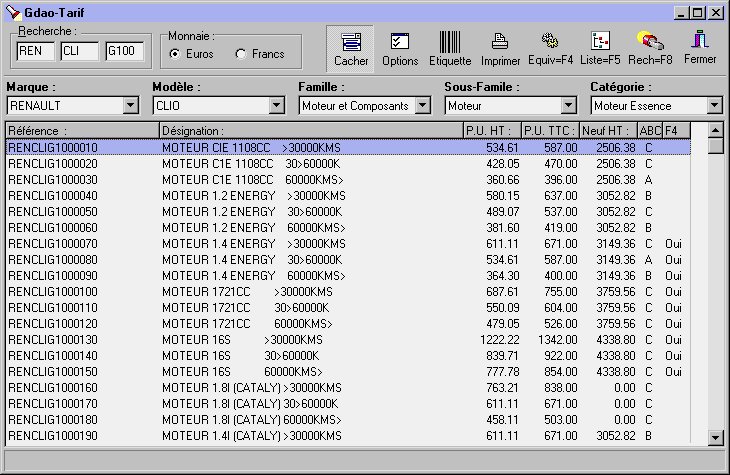Click the Cacher toolbar icon
The height and width of the screenshot is (475, 730).
pos(351,49)
